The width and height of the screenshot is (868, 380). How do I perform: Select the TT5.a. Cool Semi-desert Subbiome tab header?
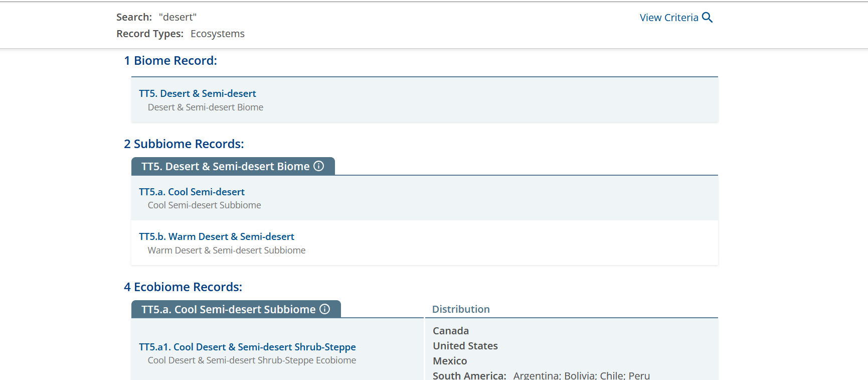[228, 310]
